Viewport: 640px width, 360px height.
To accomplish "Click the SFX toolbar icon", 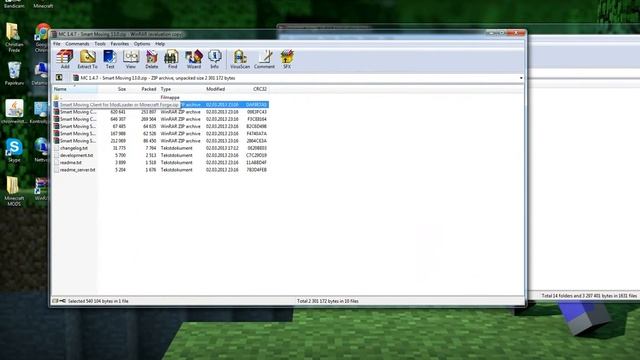I will (287, 59).
